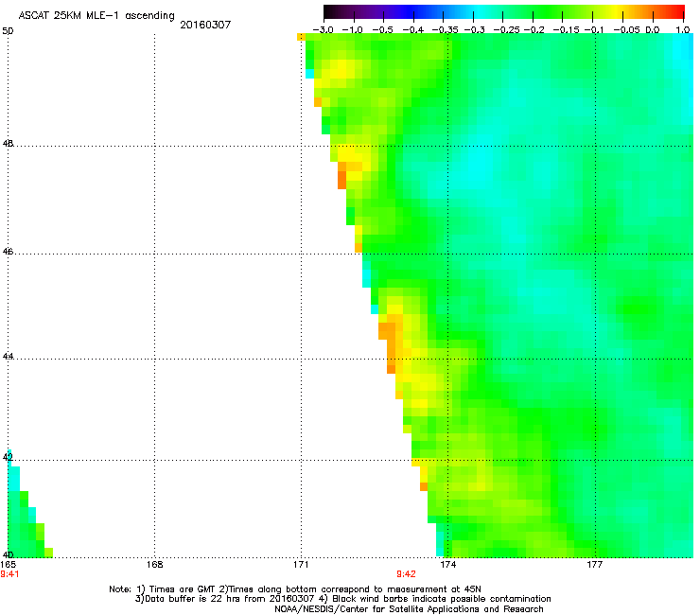Click the 1.0 color scale label
700x615 pixels.
tap(683, 30)
